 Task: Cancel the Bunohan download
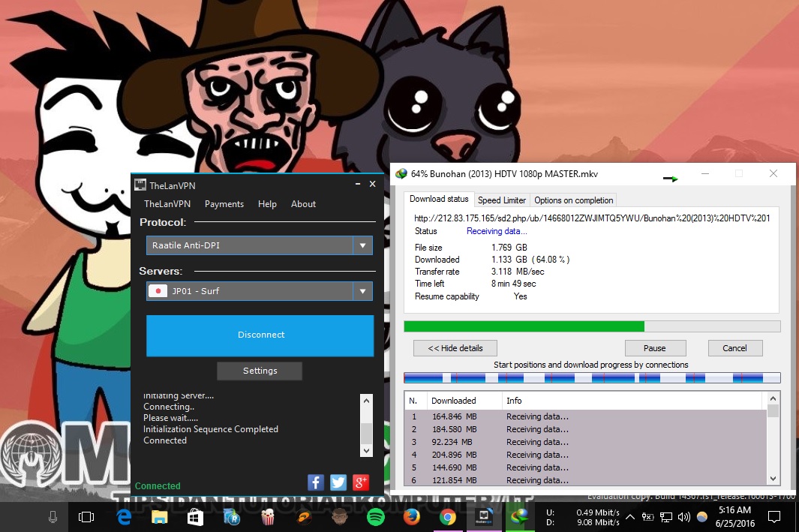pyautogui.click(x=734, y=348)
